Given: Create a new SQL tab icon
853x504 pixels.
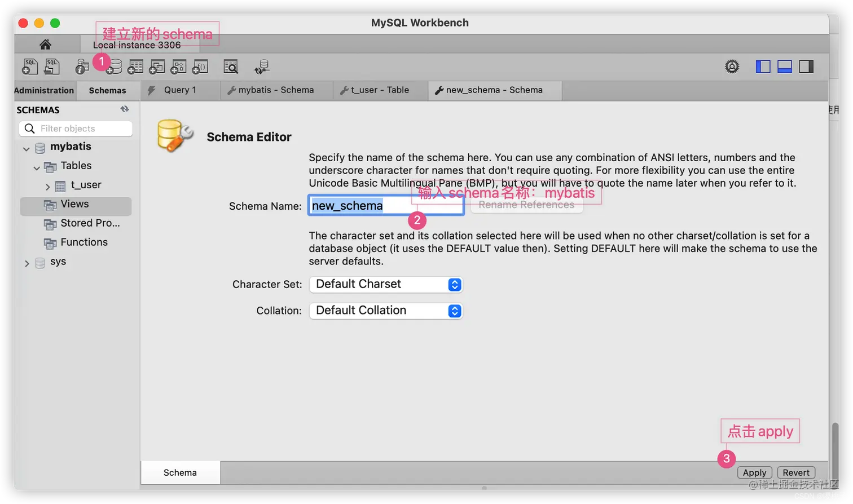Looking at the screenshot, I should tap(29, 67).
